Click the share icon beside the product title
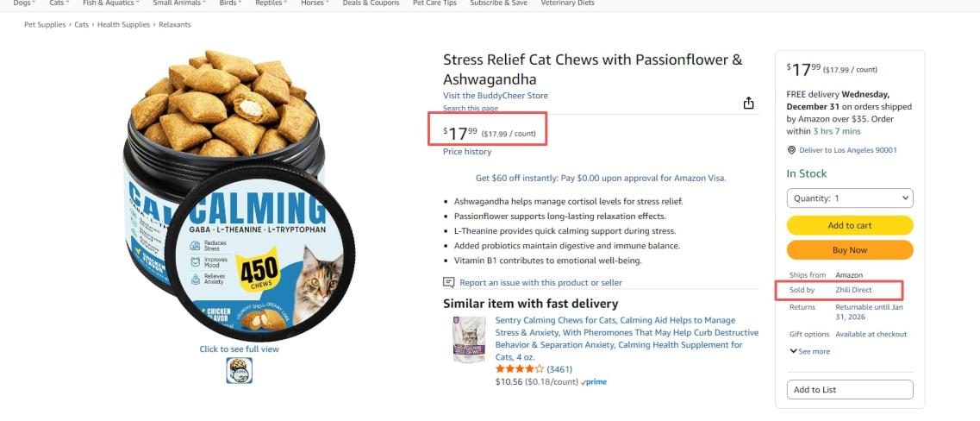The width and height of the screenshot is (980, 421). [x=748, y=104]
